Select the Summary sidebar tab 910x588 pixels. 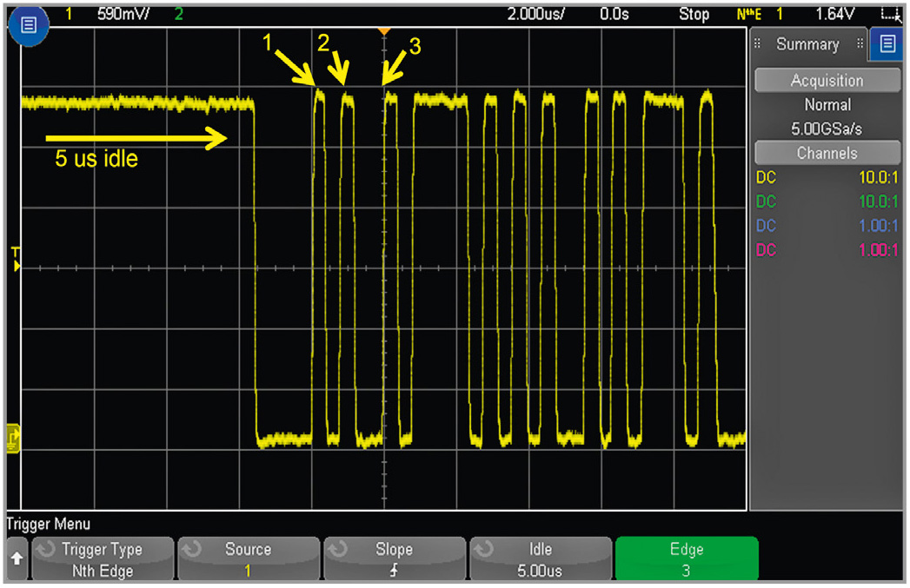[807, 44]
